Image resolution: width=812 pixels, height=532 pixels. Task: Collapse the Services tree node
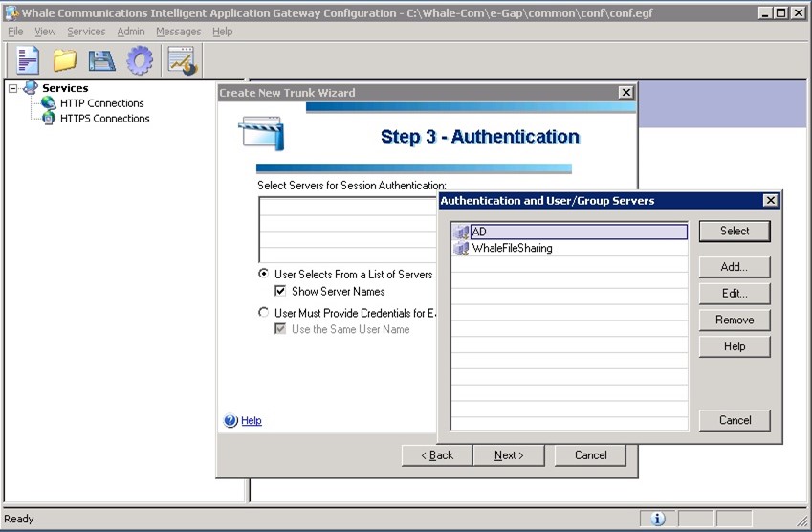[12, 88]
